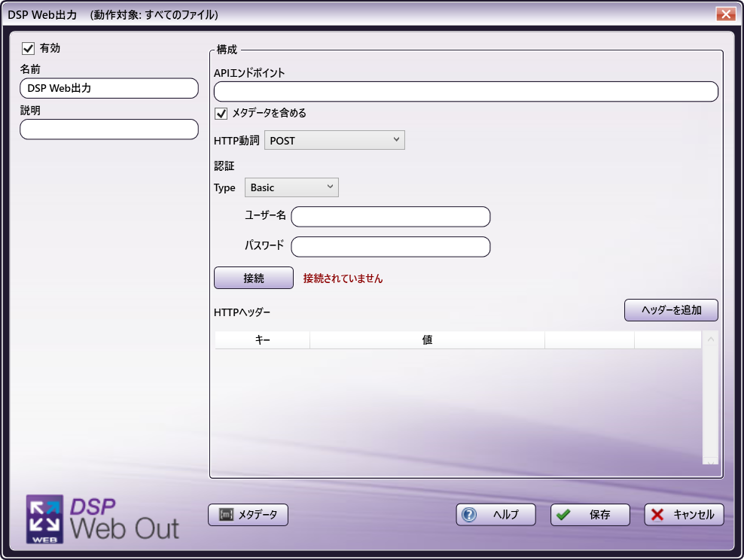This screenshot has width=744, height=560.
Task: Click the ヘッダーを追加 button
Action: coord(671,310)
